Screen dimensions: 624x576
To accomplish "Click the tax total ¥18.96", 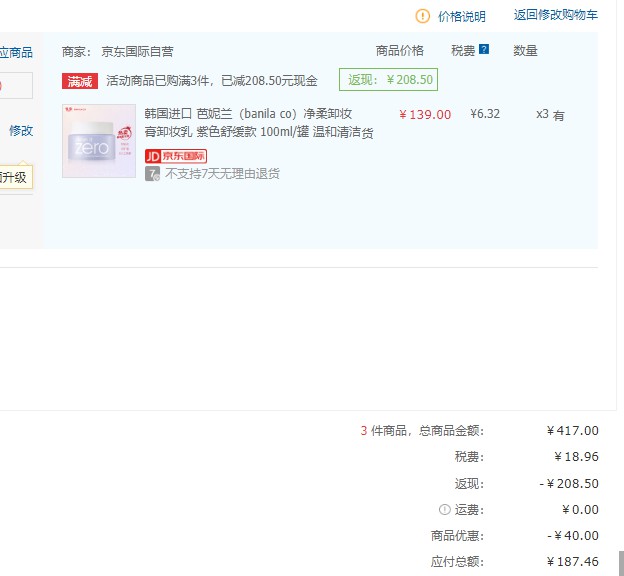I will coord(576,457).
